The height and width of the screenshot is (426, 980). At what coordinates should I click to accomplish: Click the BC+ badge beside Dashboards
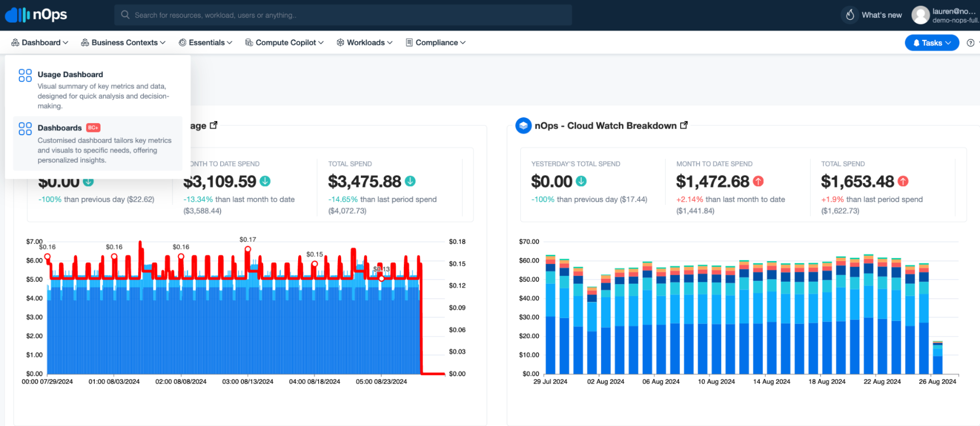point(93,128)
